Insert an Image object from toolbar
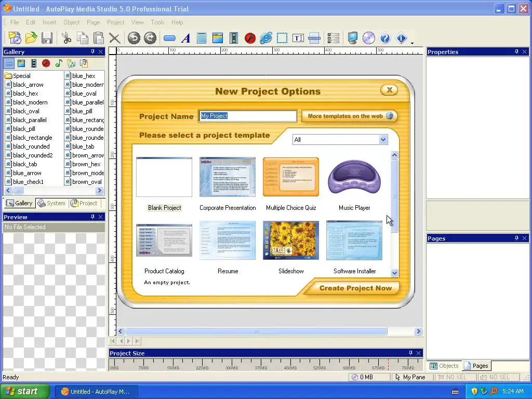The height and width of the screenshot is (399, 532). (x=218, y=38)
